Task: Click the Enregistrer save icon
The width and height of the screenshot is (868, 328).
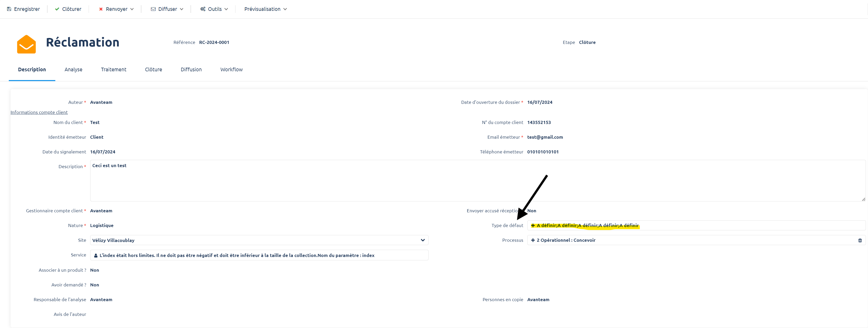Action: coord(9,9)
